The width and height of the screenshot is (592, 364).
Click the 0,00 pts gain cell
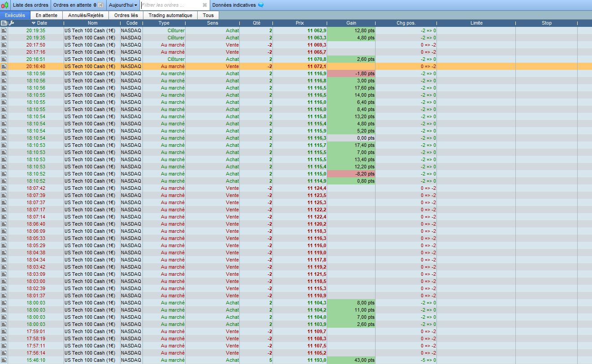[351, 138]
